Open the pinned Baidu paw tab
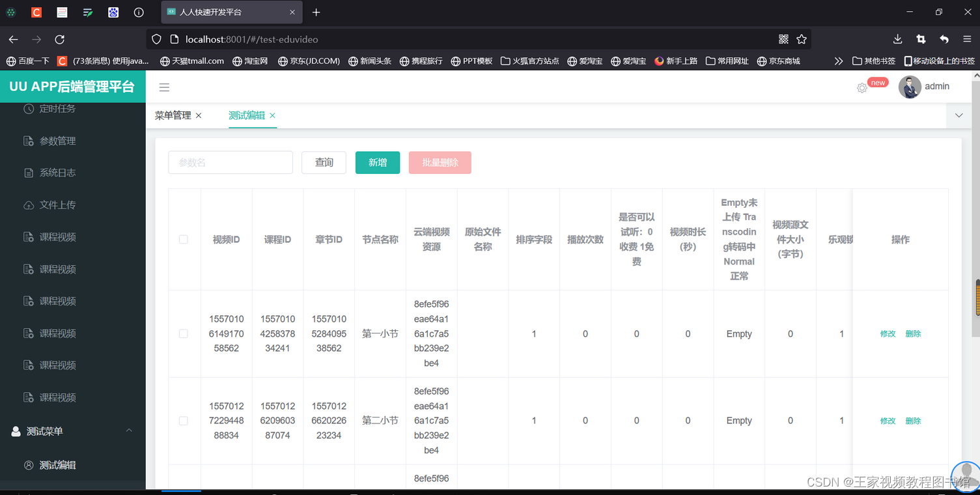Image resolution: width=980 pixels, height=495 pixels. (113, 12)
